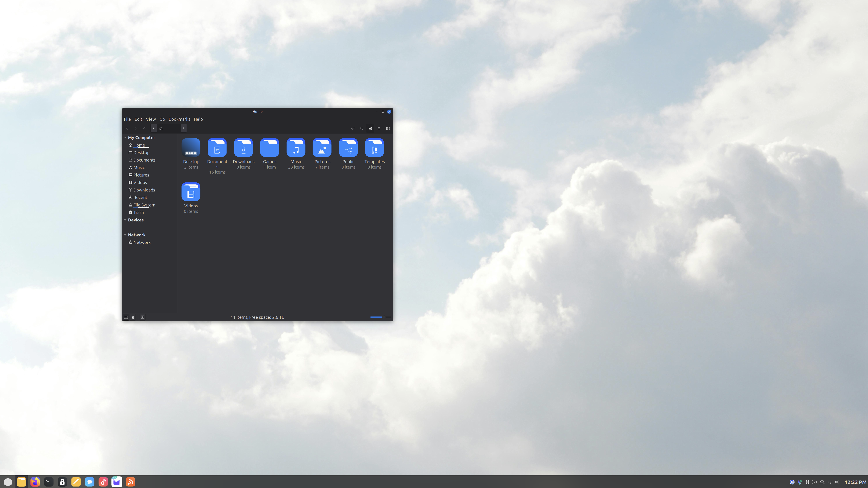Open the View menu
This screenshot has width=868, height=488.
pyautogui.click(x=150, y=119)
